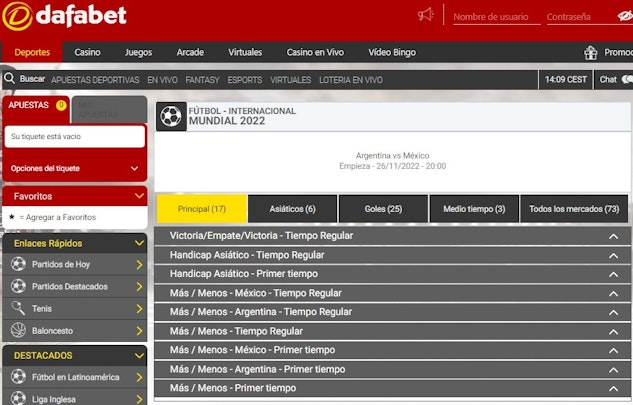The width and height of the screenshot is (633, 405).
Task: Click the search magnifier icon
Action: click(x=9, y=78)
